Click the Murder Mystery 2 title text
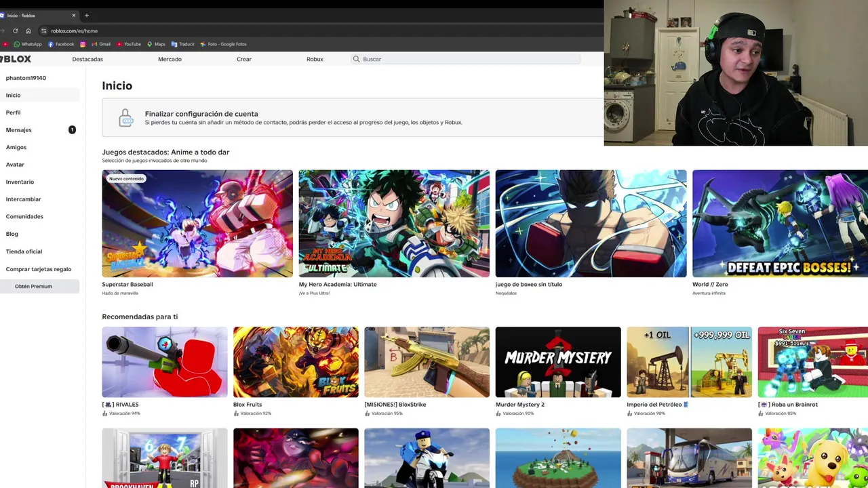This screenshot has width=868, height=488. pos(520,405)
